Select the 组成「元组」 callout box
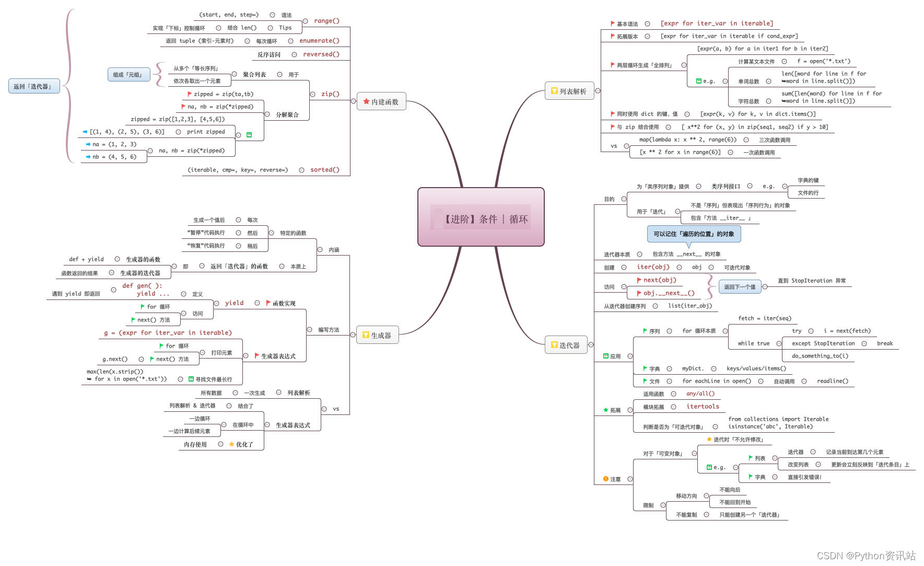Image resolution: width=924 pixels, height=566 pixels. (128, 75)
